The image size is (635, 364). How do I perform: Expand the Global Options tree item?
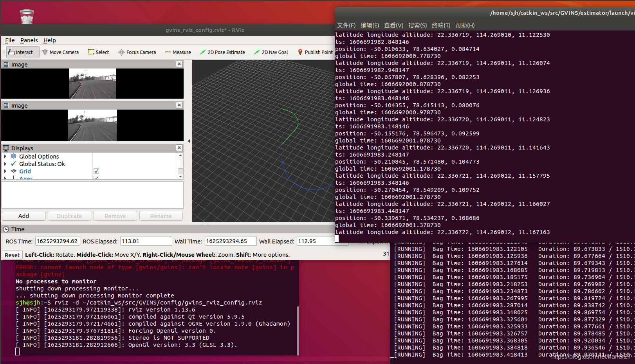click(5, 157)
